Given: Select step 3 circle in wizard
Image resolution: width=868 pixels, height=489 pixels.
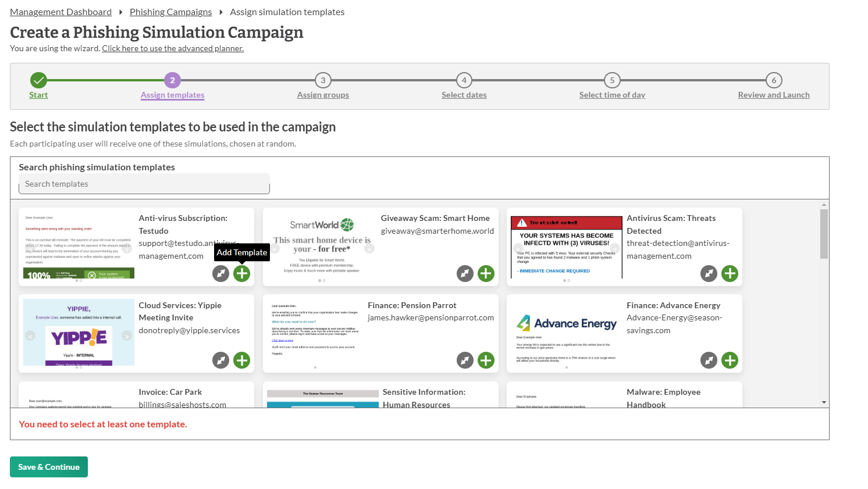Looking at the screenshot, I should [323, 80].
